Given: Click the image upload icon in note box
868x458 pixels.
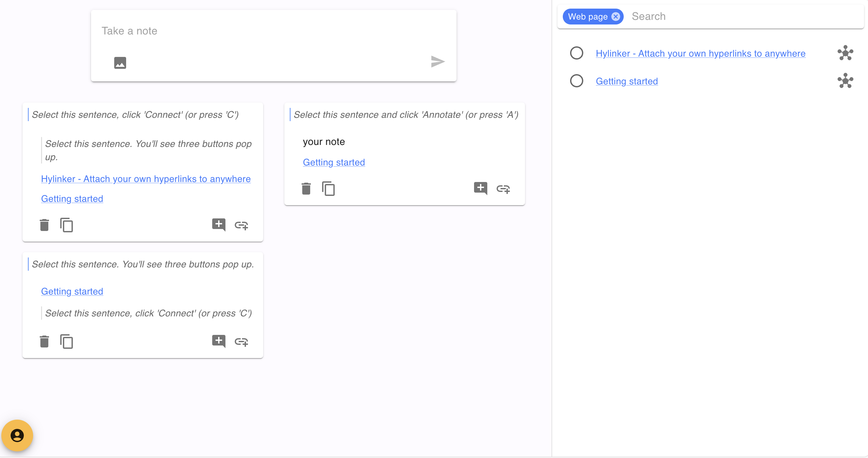Looking at the screenshot, I should point(120,63).
